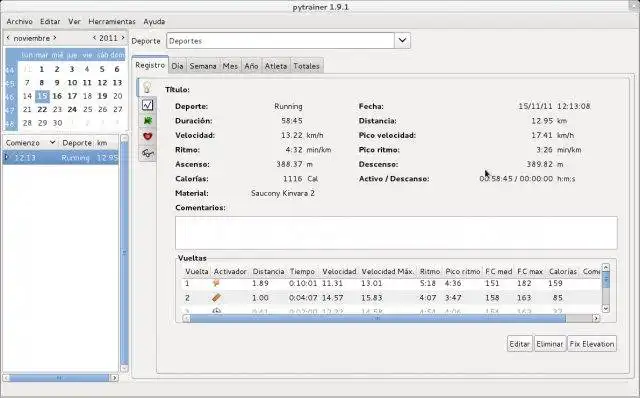This screenshot has width=640, height=398.
Task: Select November 30 in the calendar
Action: (58, 123)
